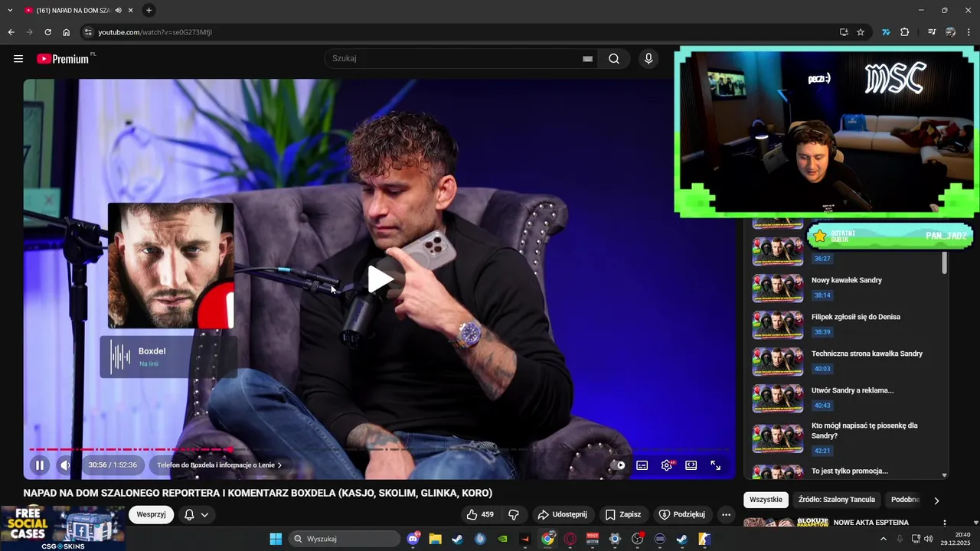Open media control icon
980x551 pixels.
(x=932, y=32)
